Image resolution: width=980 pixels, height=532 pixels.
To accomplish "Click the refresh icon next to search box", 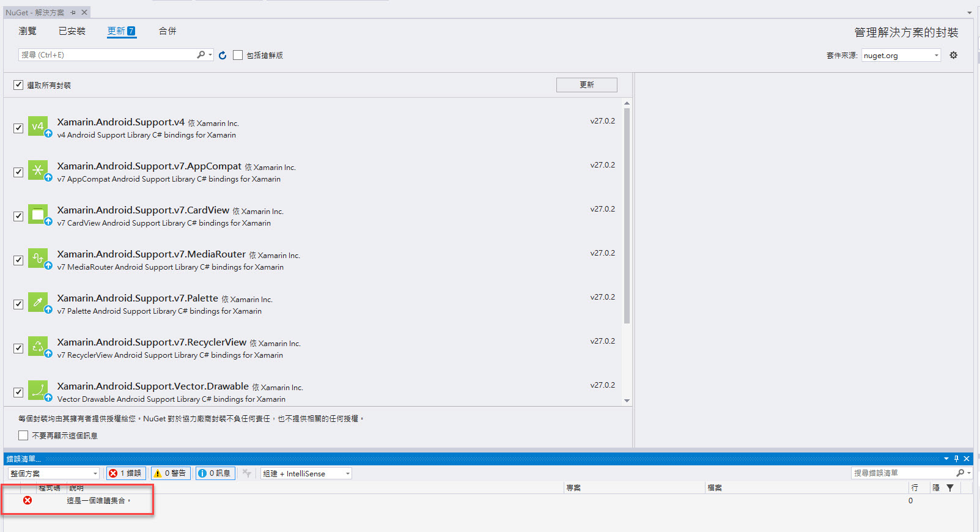I will 223,55.
